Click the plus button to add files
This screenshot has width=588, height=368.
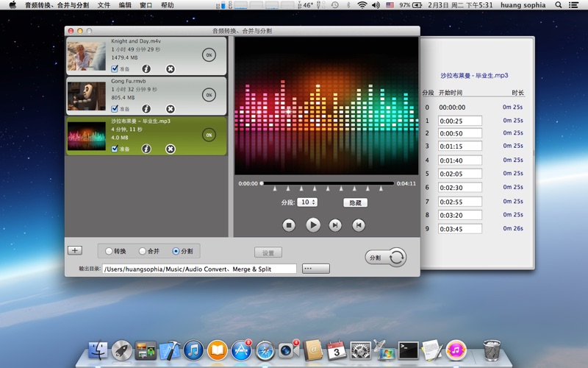(x=75, y=250)
